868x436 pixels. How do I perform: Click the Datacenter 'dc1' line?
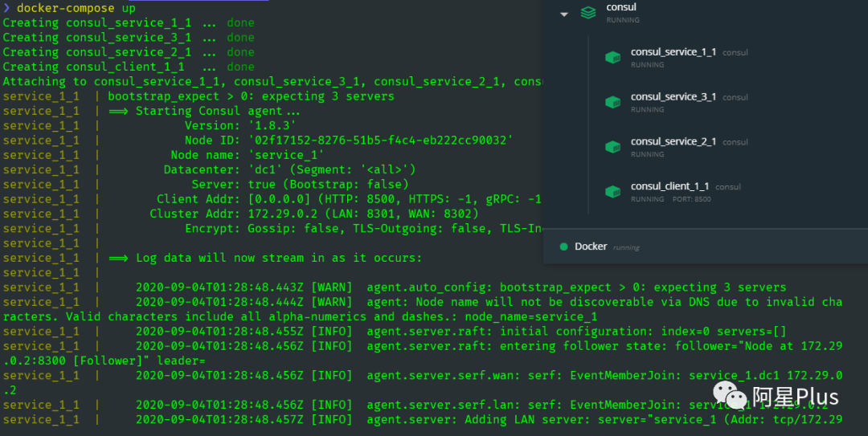tap(289, 169)
